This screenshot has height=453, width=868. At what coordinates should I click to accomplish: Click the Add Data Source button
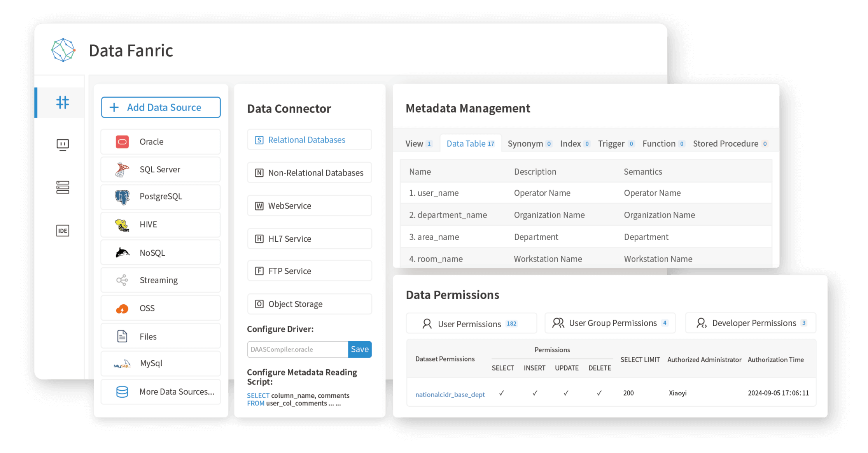pyautogui.click(x=161, y=107)
